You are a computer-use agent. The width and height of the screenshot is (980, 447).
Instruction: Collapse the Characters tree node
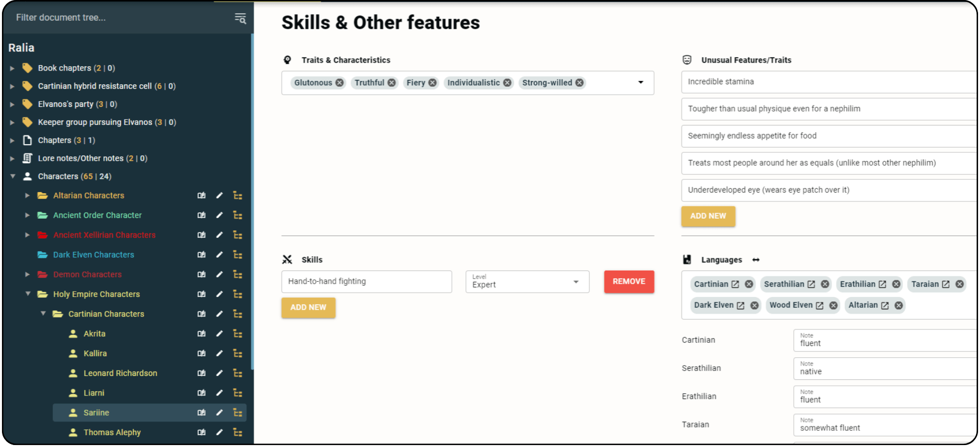click(x=12, y=176)
